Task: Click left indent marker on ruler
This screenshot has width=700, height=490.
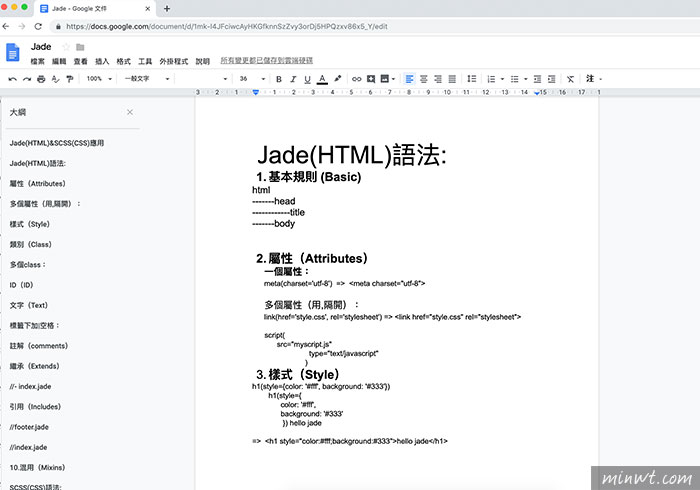Action: click(255, 92)
